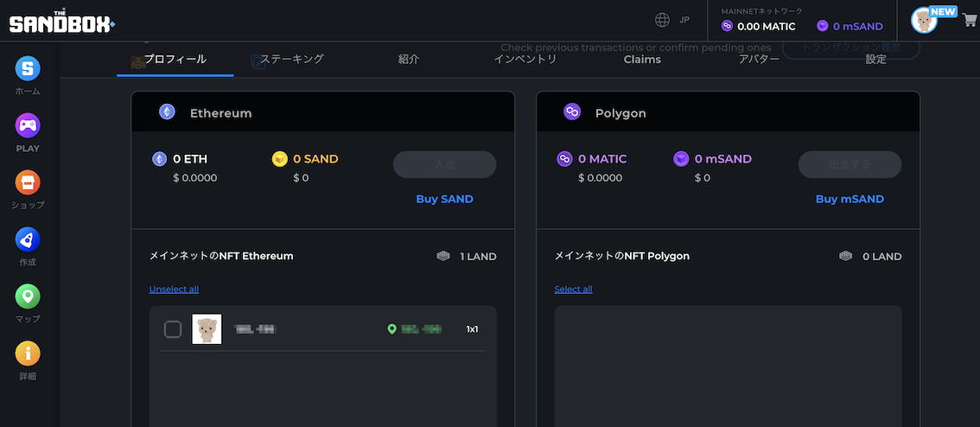Click the purple mSAND coin icon in Polygon card

pyautogui.click(x=681, y=159)
